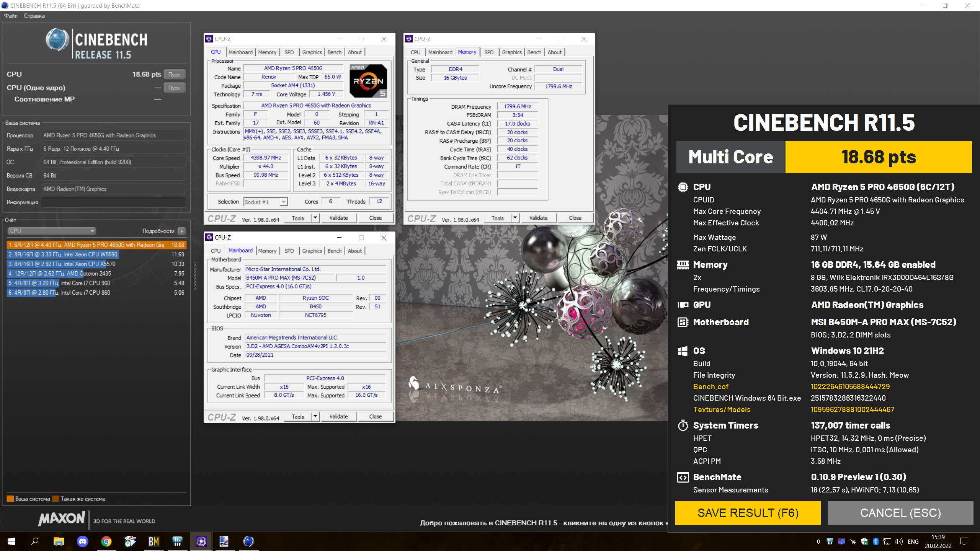Image resolution: width=980 pixels, height=551 pixels.
Task: Select ranking row Intel Xeon CPU X5570
Action: [96, 264]
